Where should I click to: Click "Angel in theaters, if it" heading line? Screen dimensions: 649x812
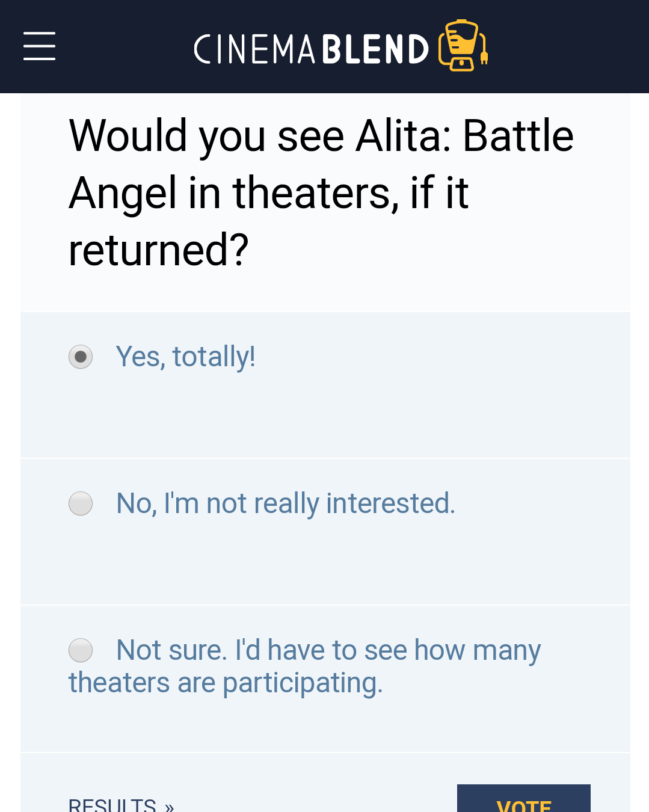tap(268, 193)
